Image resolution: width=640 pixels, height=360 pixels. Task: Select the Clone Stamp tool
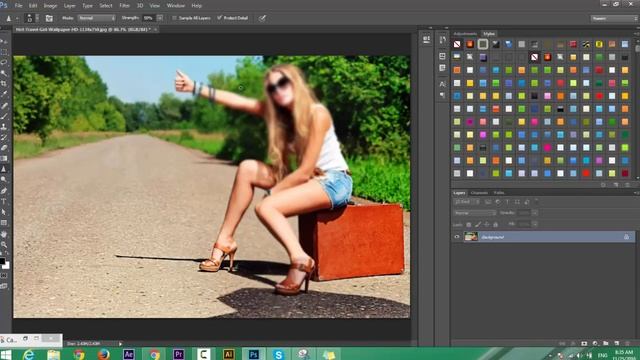[x=4, y=127]
